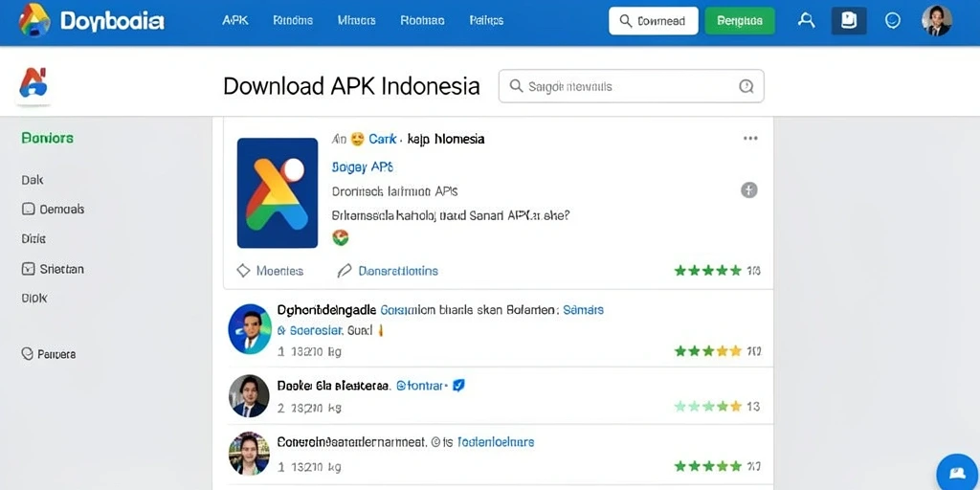980x490 pixels.
Task: Select Sriettan in the sidebar
Action: pos(62,269)
